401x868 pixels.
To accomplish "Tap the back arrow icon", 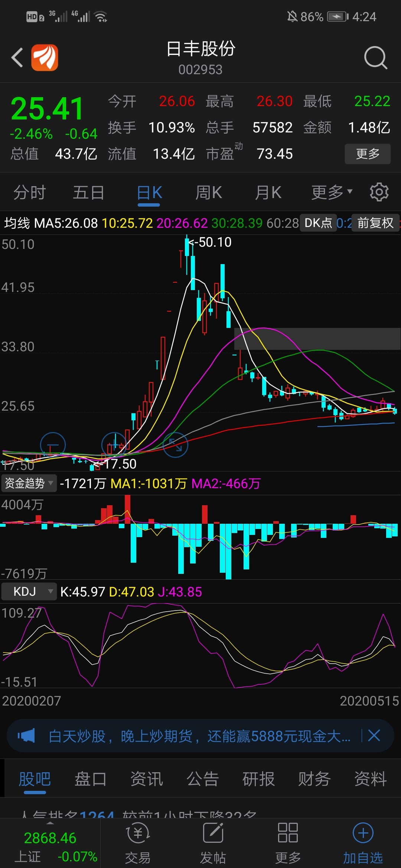I will [x=17, y=57].
